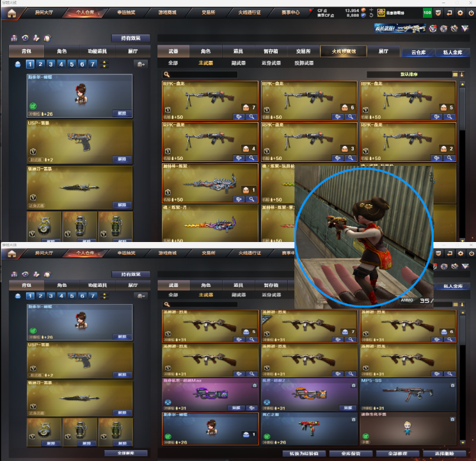Select bag page 2 in the top window
The width and height of the screenshot is (476, 461).
pyautogui.click(x=40, y=64)
